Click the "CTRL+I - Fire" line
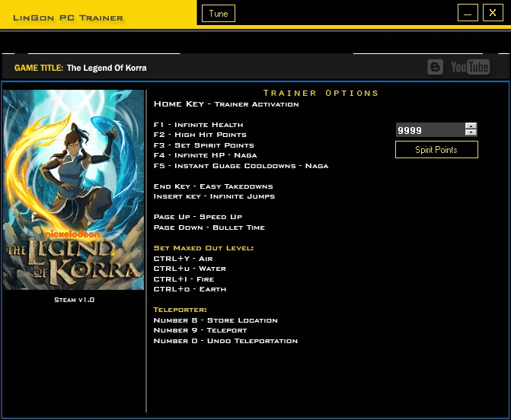This screenshot has width=511, height=420. (x=184, y=279)
